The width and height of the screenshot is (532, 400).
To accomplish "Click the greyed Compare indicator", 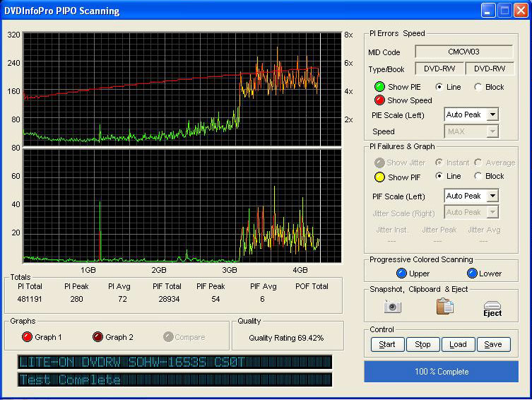I will click(168, 337).
